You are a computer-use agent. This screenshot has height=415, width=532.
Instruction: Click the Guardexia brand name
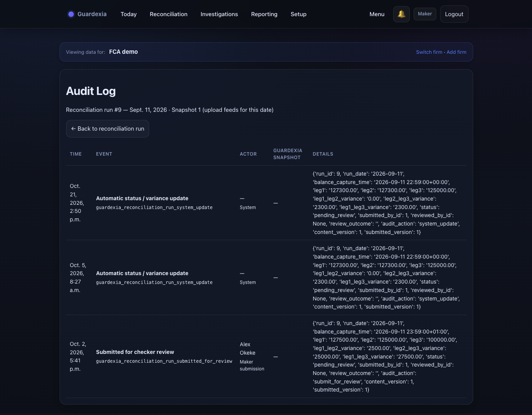[92, 14]
